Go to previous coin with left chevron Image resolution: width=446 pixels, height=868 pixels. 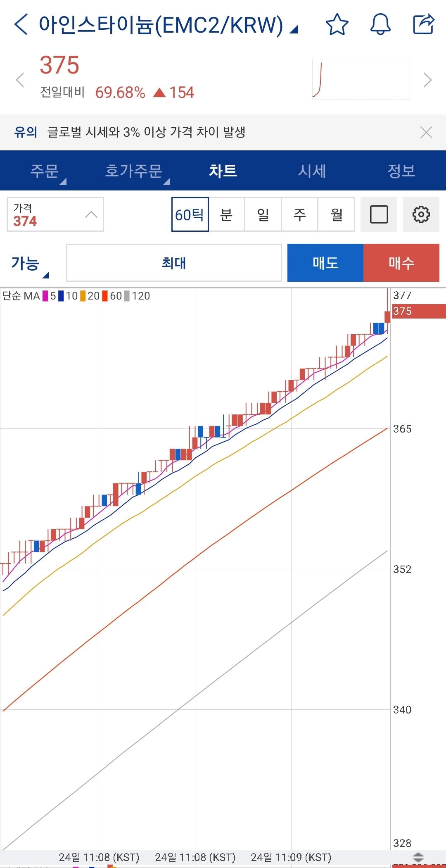point(19,80)
